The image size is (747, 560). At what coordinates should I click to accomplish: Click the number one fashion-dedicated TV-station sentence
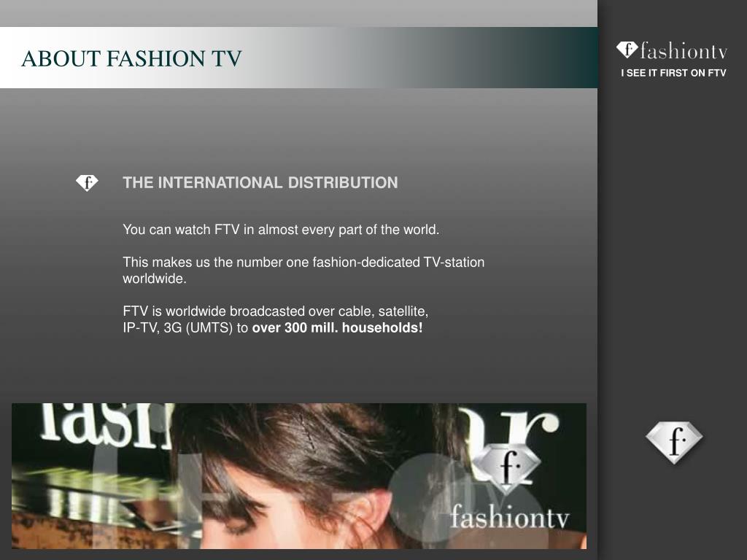click(x=303, y=270)
